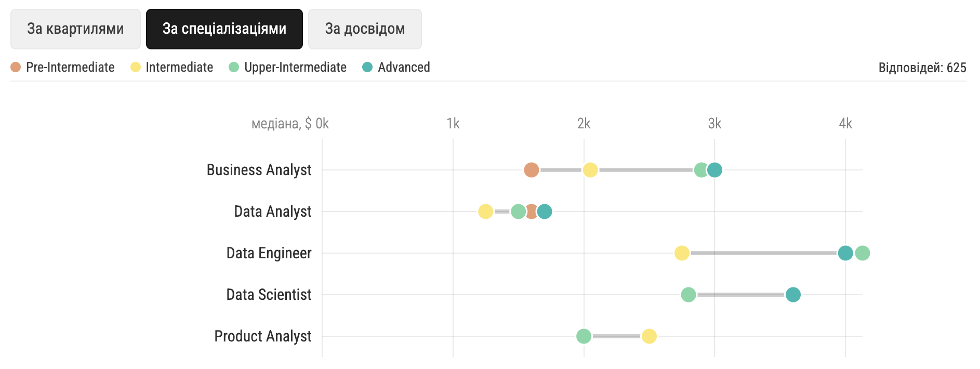Click the yellow Intermediate dot for Product Analyst
Image resolution: width=980 pixels, height=369 pixels.
[x=649, y=336]
